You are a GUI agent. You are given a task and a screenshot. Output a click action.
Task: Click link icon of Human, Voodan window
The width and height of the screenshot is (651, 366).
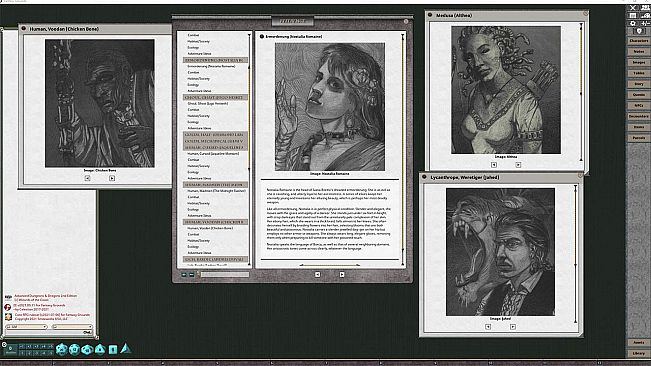coord(24,29)
